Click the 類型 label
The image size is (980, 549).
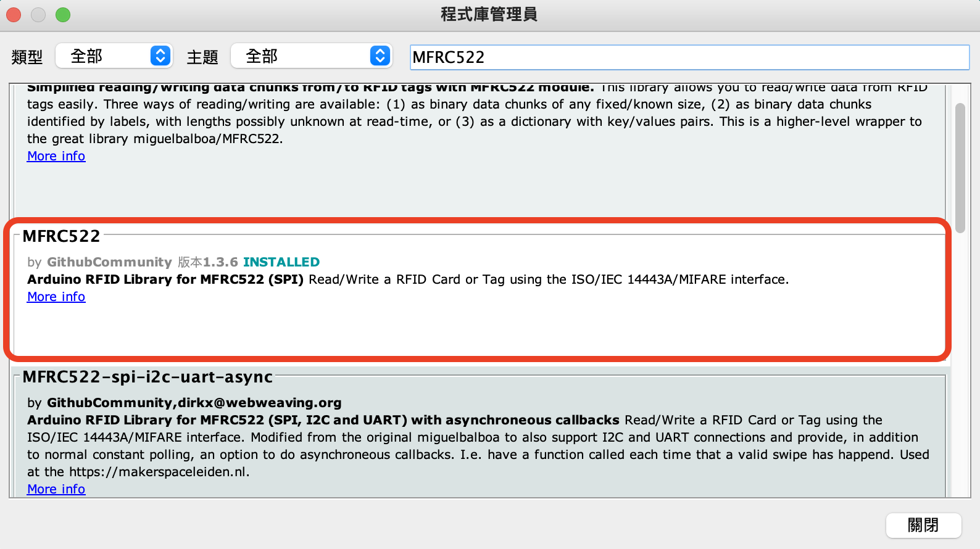(x=27, y=57)
